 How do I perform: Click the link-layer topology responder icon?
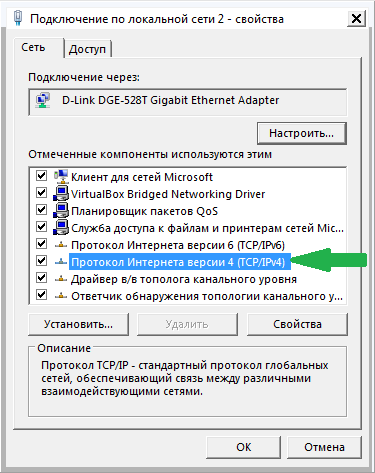61,296
